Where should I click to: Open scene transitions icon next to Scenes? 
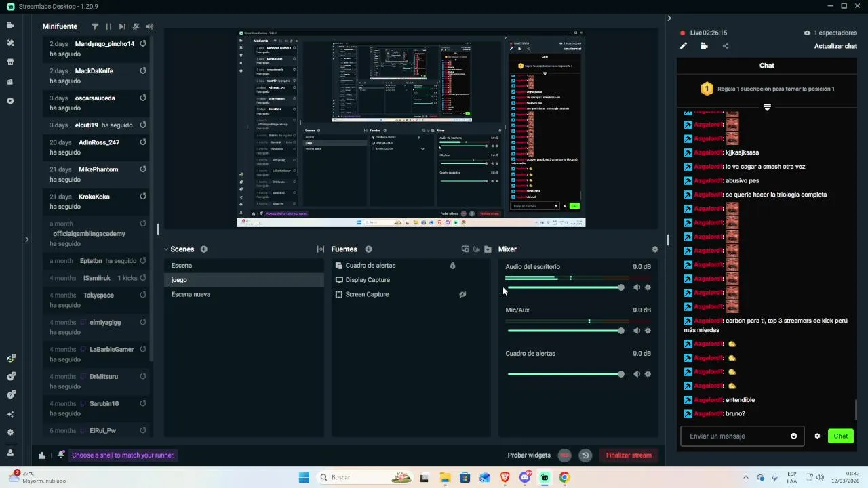click(321, 249)
